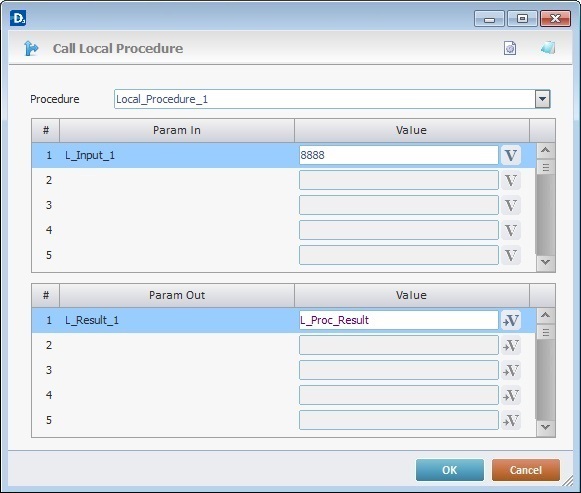Click the Call Local Procedure arrow icon
This screenshot has width=581, height=493.
click(x=31, y=48)
